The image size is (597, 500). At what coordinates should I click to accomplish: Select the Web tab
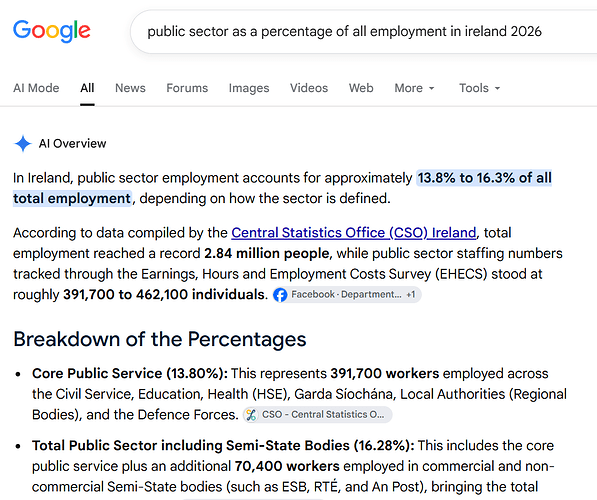pos(361,88)
